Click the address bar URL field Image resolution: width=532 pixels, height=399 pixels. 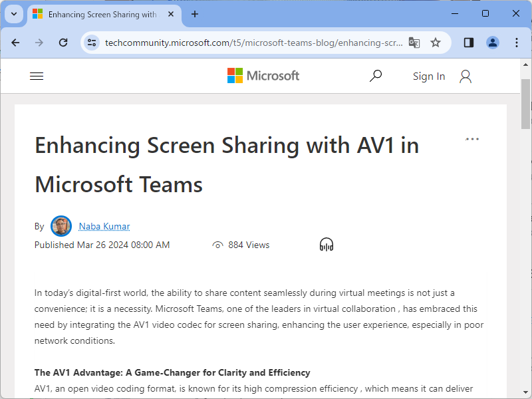(253, 43)
